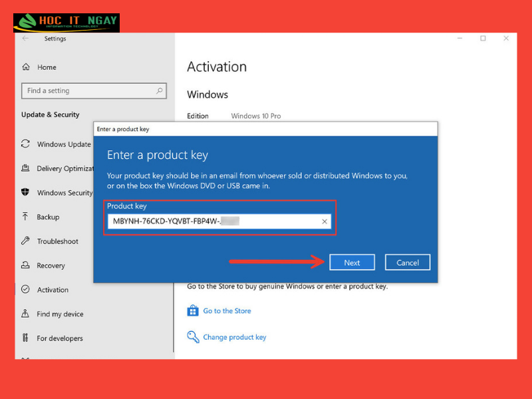The width and height of the screenshot is (532, 399).
Task: Open the Home settings page
Action: click(x=47, y=67)
